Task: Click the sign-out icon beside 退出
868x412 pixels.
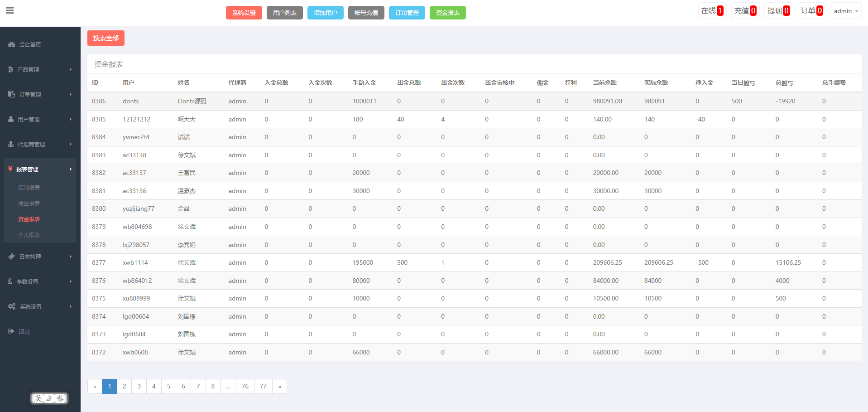Action: [11, 331]
